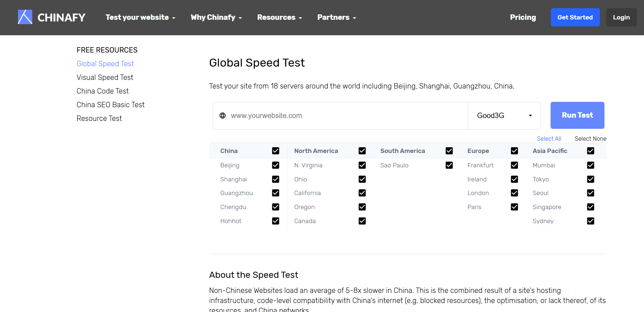Click the Select None link

pyautogui.click(x=590, y=139)
